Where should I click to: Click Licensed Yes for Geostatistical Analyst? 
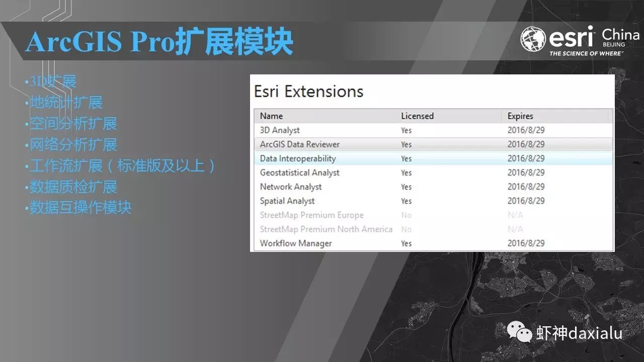tap(407, 172)
